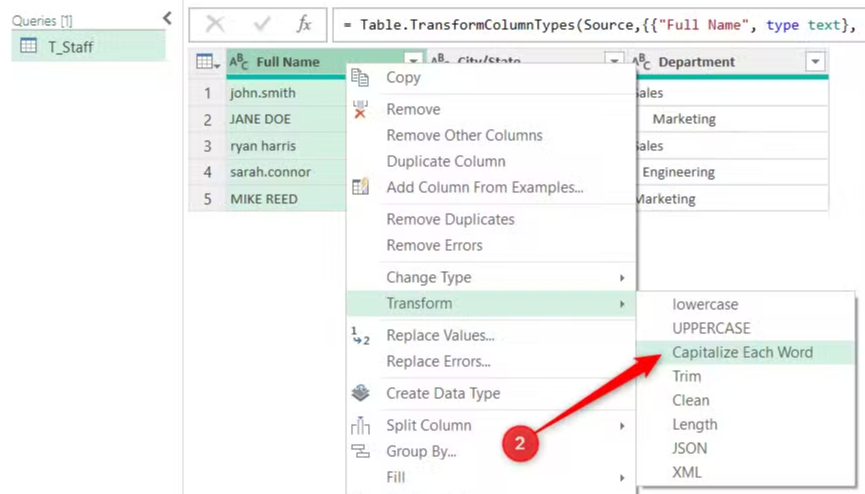Image resolution: width=865 pixels, height=494 pixels.
Task: Click the Create Data Type icon
Action: tap(360, 393)
